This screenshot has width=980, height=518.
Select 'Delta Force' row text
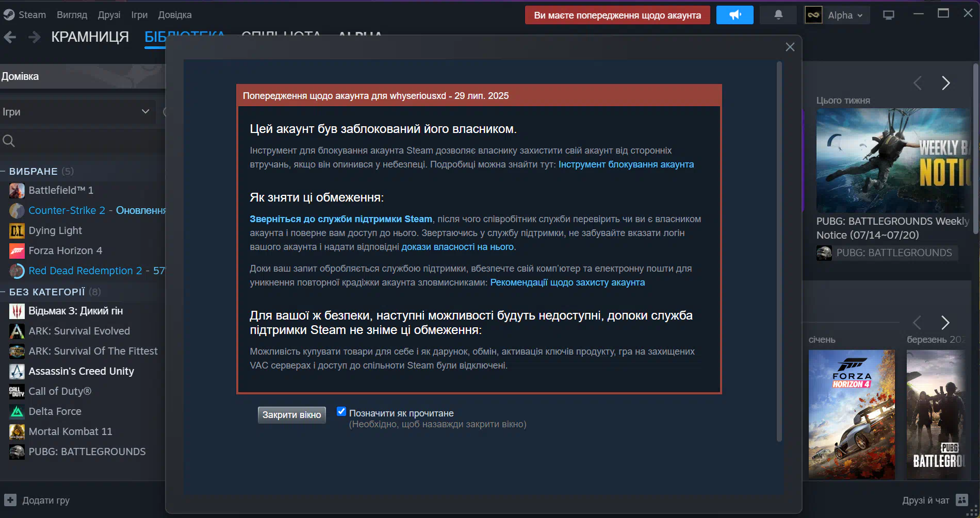point(55,412)
